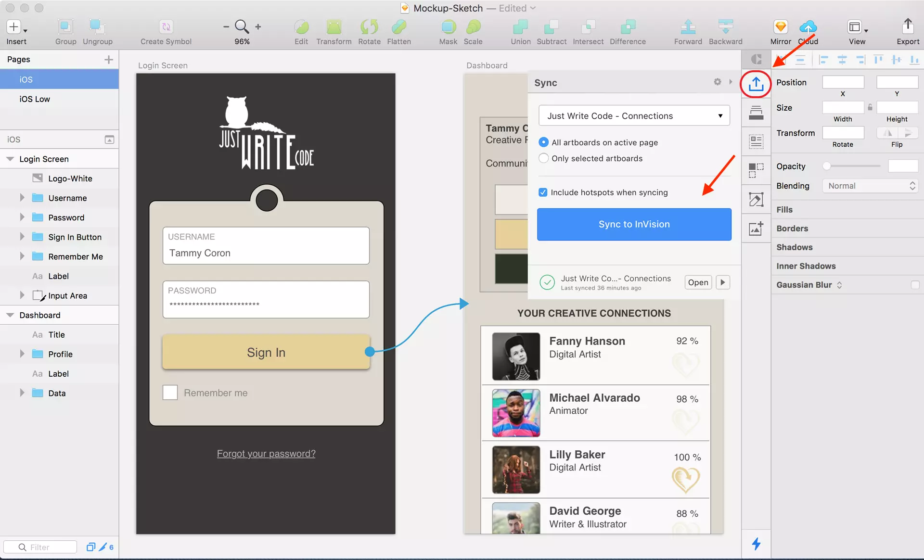Click the Cloud upload icon
The image size is (924, 560).
pos(808,27)
